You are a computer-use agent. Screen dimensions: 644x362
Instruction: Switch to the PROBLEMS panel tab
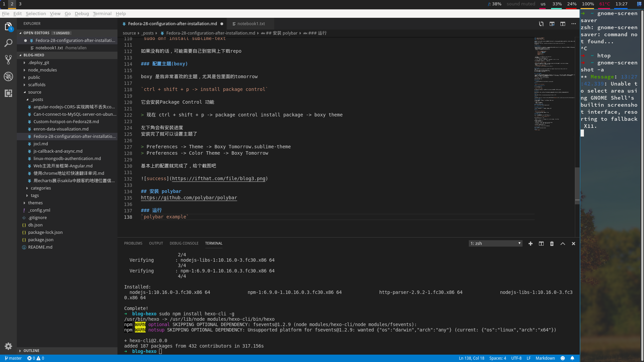(133, 244)
